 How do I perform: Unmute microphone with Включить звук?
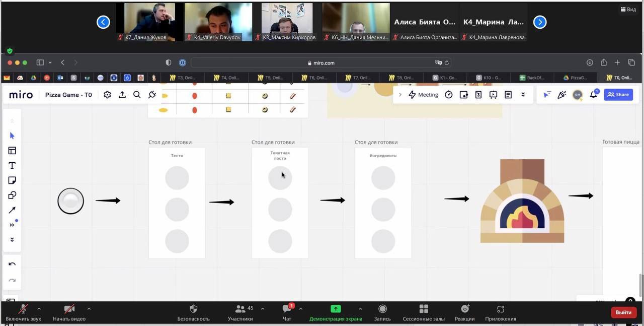click(23, 312)
